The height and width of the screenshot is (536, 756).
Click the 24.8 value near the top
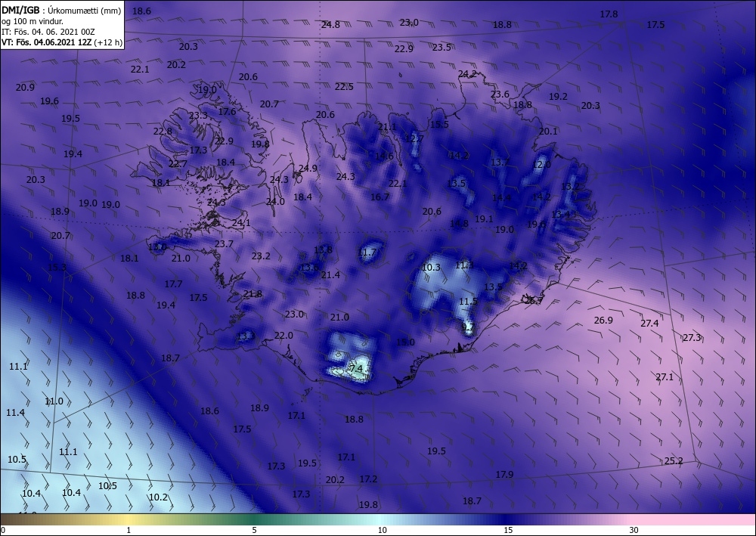(331, 25)
